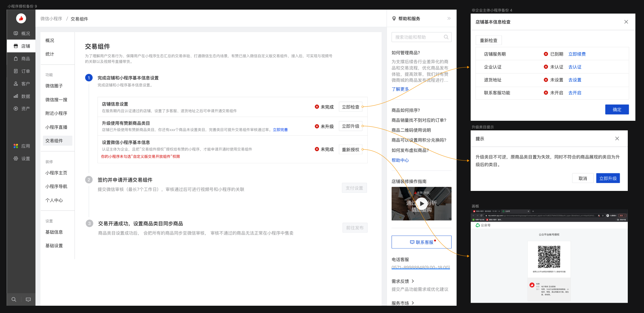Click the Youzan thumbs-up logo

coord(21,19)
